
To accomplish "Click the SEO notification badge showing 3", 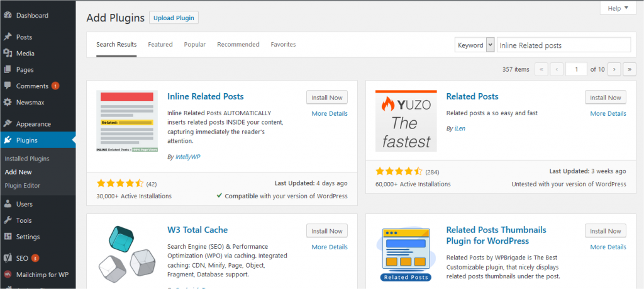I will click(x=35, y=258).
